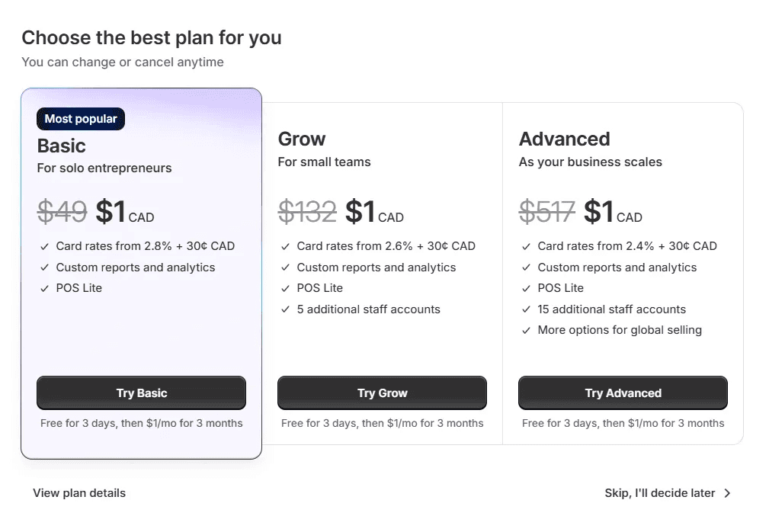Click the Most popular badge on the Basic plan
Image resolution: width=769 pixels, height=532 pixels.
[80, 118]
